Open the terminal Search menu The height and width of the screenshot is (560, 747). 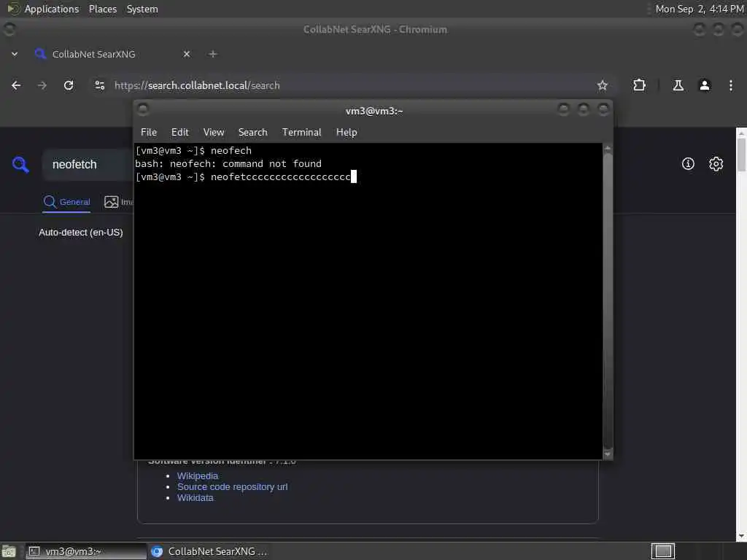[253, 133]
